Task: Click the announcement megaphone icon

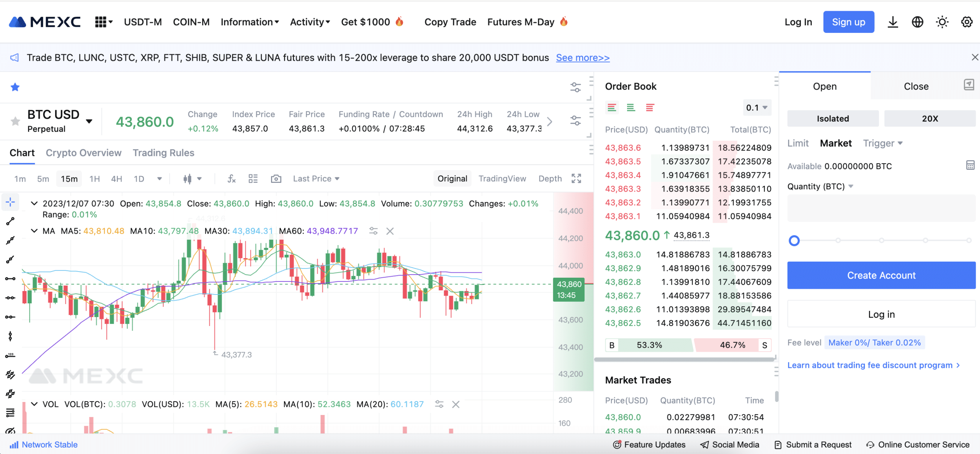Action: pos(15,58)
